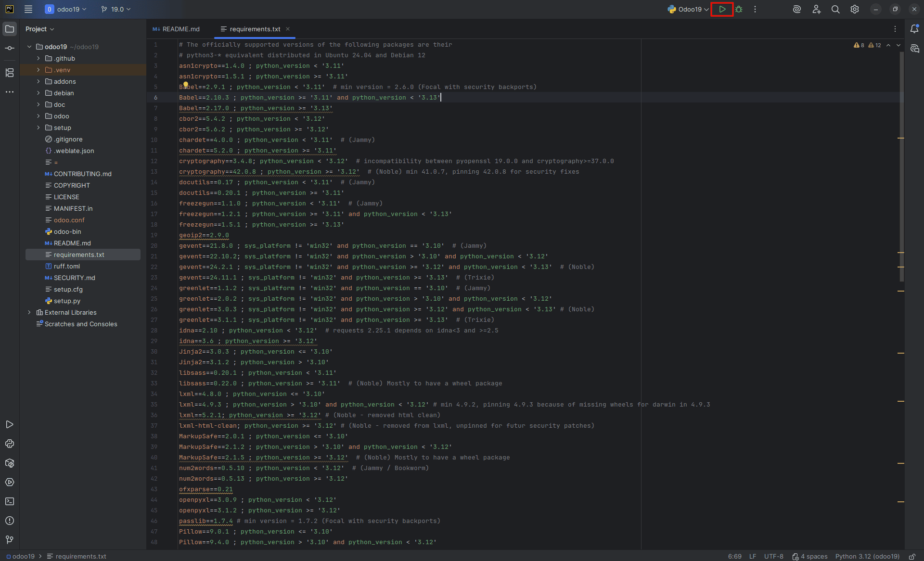Click the editor vertical scrollbar

(x=901, y=166)
